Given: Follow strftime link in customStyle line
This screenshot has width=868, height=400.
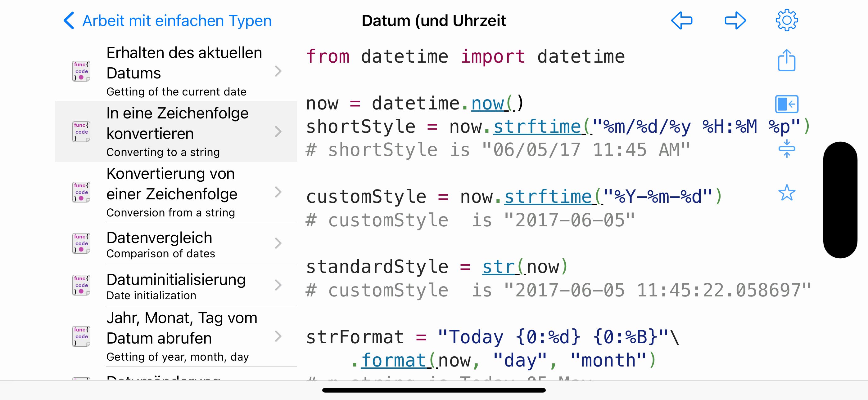Looking at the screenshot, I should coord(553,197).
